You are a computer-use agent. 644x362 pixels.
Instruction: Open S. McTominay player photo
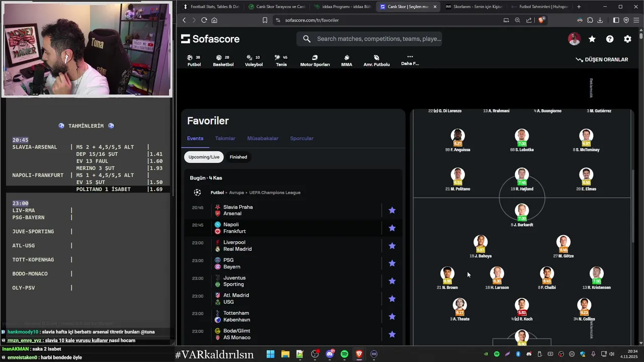[x=586, y=136]
